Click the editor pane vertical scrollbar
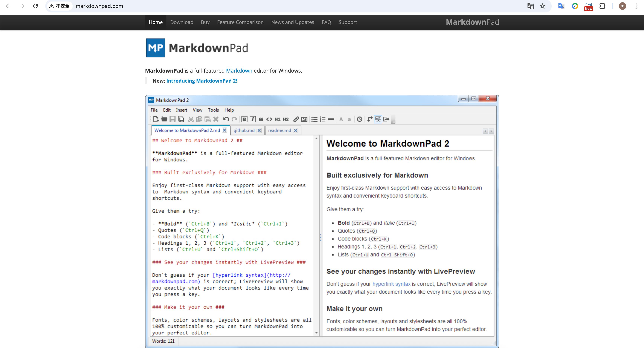The image size is (644, 348). tap(316, 235)
